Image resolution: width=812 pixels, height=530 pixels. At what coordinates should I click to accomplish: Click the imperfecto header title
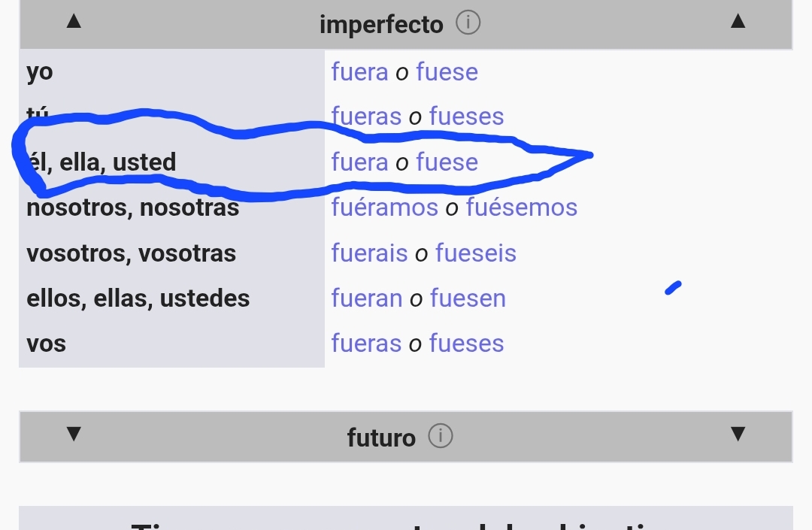(381, 25)
